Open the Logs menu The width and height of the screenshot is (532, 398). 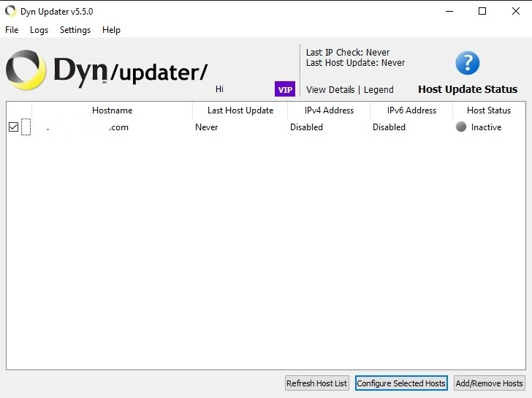click(x=39, y=30)
